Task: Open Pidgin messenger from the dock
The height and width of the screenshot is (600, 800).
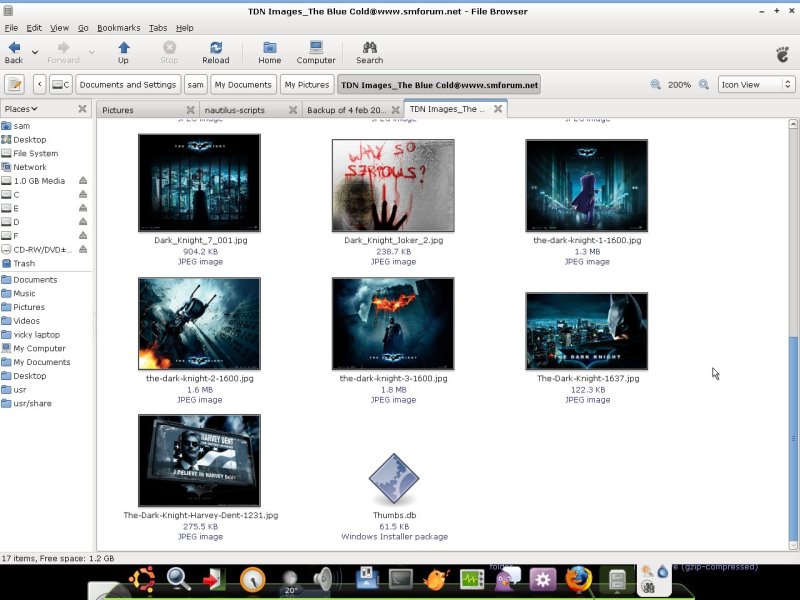Action: pyautogui.click(x=507, y=580)
